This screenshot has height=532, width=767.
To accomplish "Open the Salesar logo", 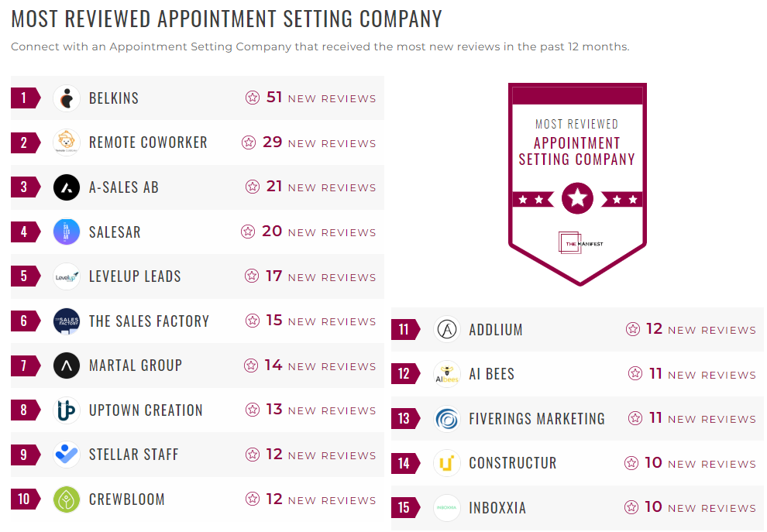I will click(x=66, y=232).
